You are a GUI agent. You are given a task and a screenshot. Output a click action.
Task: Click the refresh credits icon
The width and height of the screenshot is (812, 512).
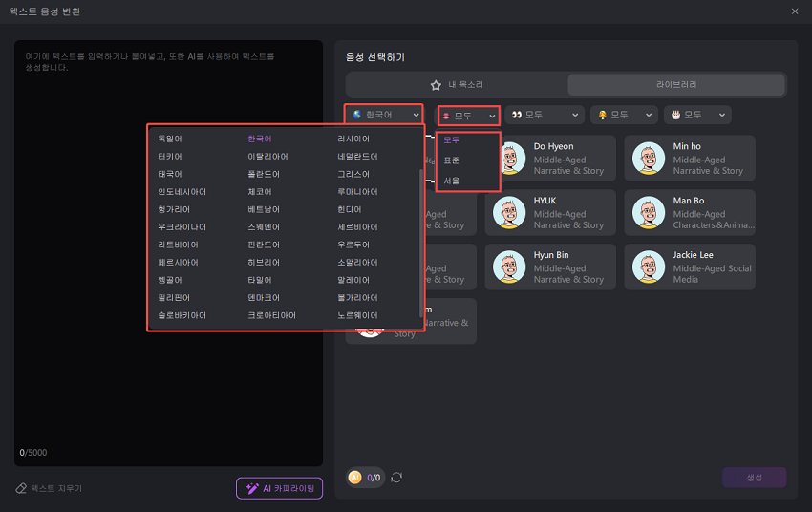396,478
